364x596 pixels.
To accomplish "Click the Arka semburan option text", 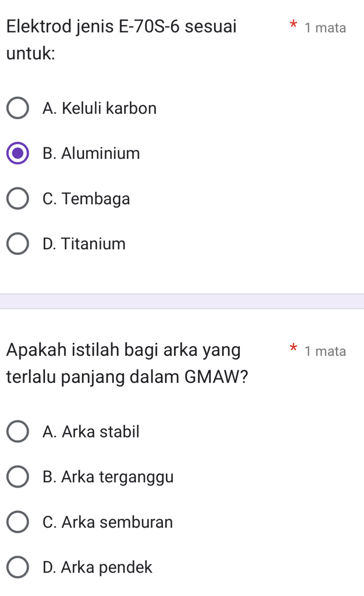I will coord(108,522).
